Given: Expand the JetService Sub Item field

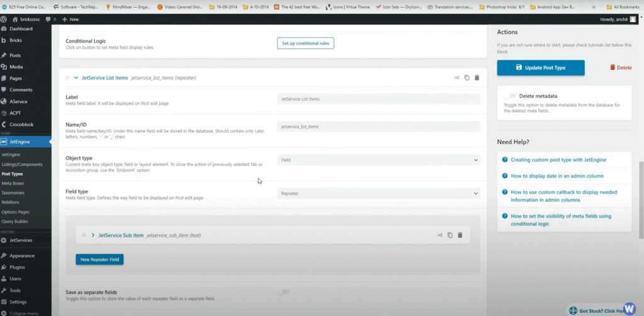Looking at the screenshot, I should click(93, 235).
